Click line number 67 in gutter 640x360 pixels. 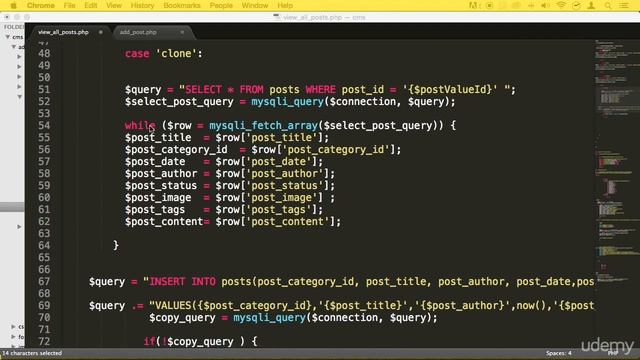click(x=44, y=281)
